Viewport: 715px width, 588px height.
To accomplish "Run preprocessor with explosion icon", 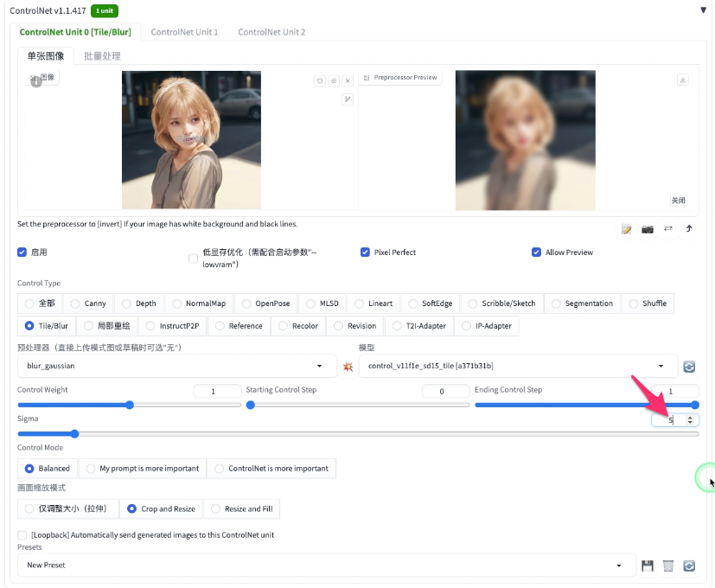I will tap(348, 367).
